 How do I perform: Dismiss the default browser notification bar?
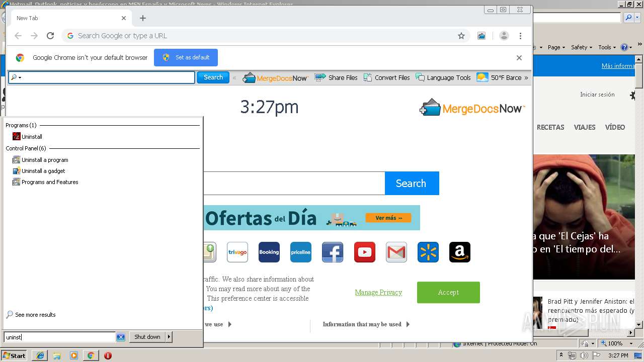coord(519,58)
